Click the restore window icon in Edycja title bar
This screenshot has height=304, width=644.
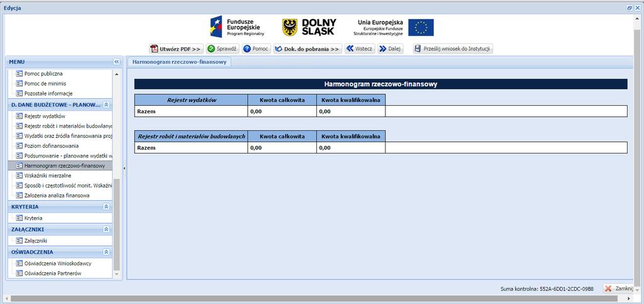[630, 8]
